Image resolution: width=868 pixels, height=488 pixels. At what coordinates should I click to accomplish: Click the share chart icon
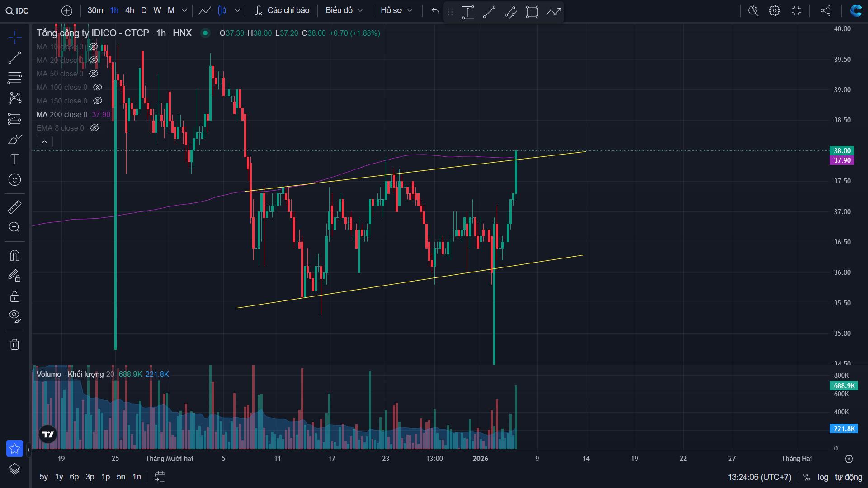coord(826,10)
